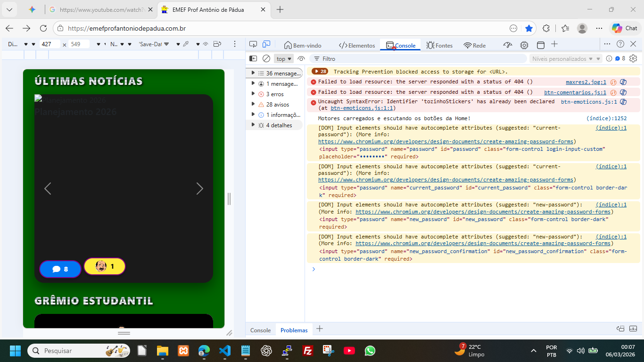
Task: Click the yellow emoticon button showing 1
Action: 105,266
